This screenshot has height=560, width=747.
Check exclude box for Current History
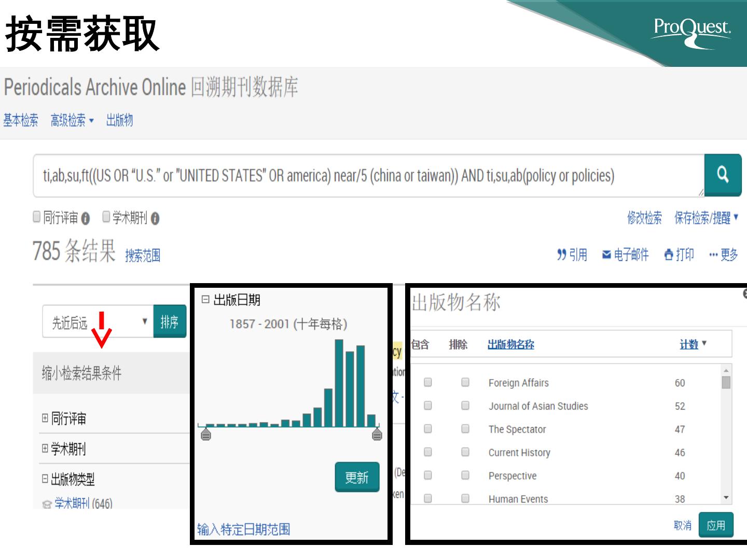click(x=465, y=452)
